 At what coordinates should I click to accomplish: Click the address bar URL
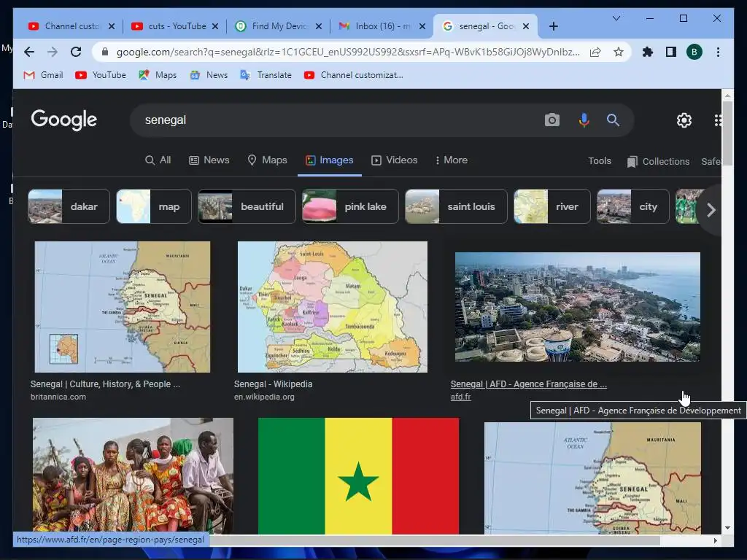(x=348, y=52)
